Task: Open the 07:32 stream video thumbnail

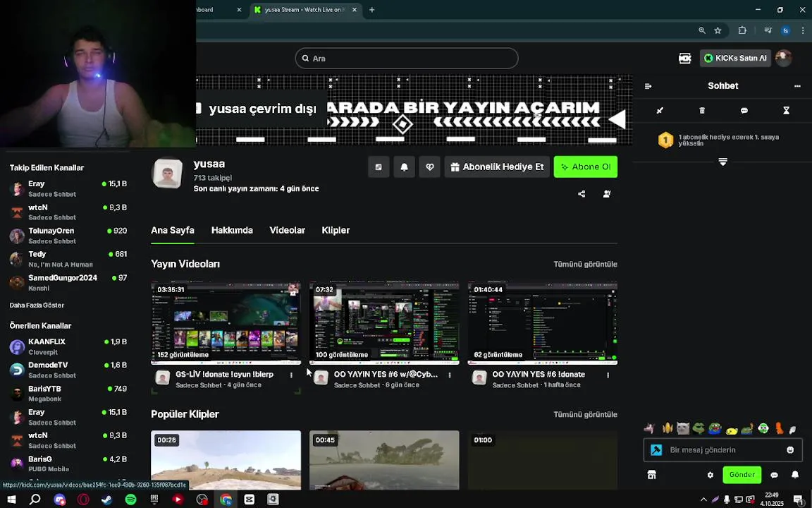Action: 384,323
